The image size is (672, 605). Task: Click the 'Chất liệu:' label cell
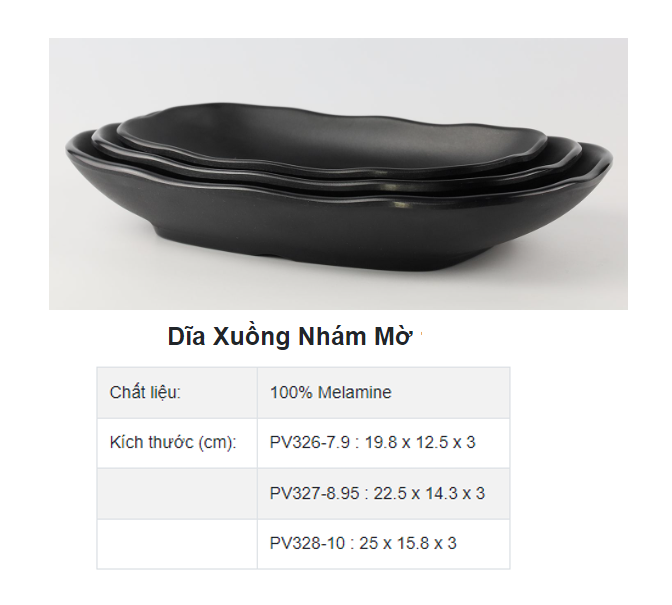click(145, 393)
